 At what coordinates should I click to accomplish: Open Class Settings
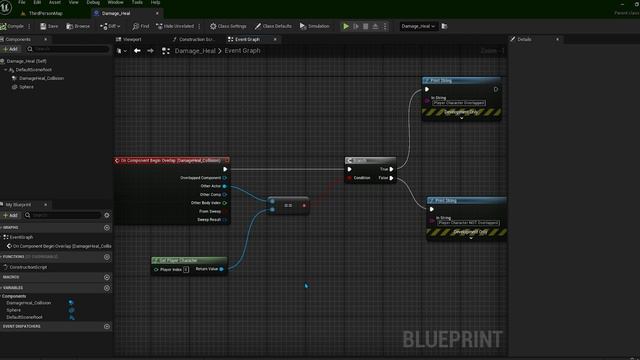click(228, 26)
